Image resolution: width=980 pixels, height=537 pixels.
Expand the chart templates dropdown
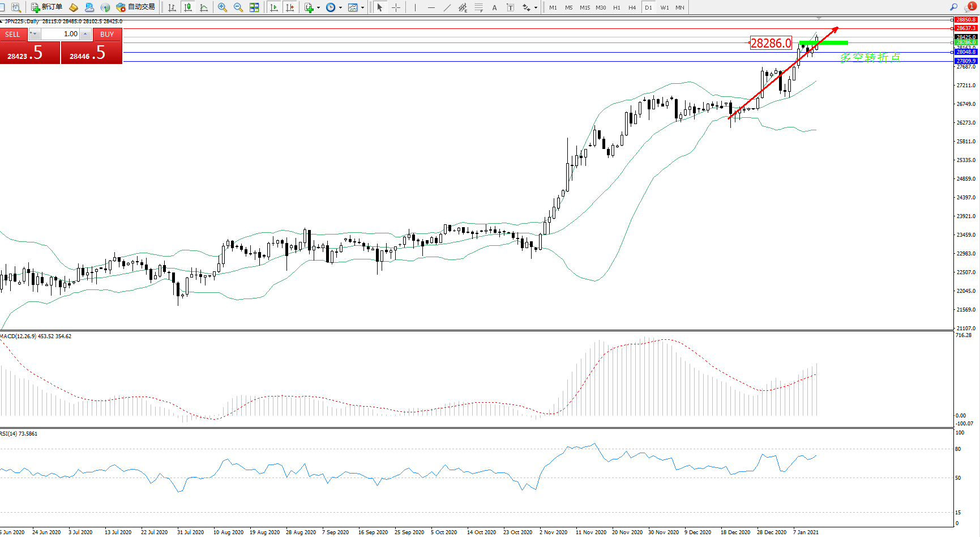pos(362,7)
